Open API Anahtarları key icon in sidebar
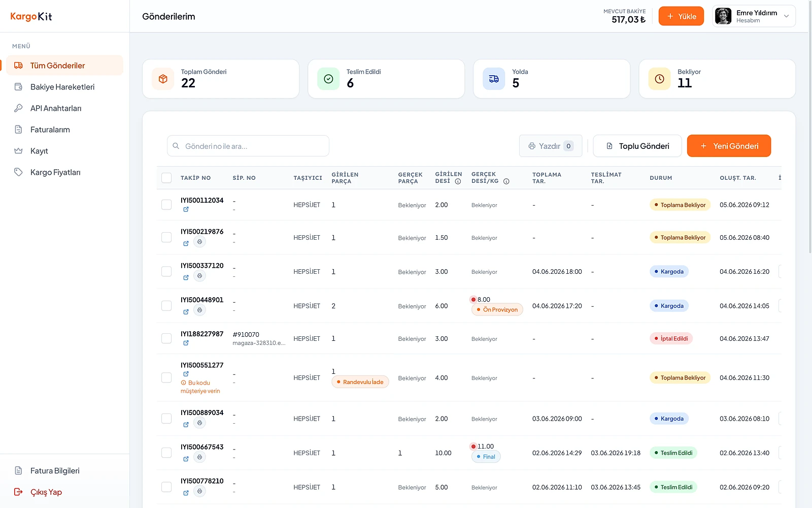The image size is (812, 508). (18, 108)
